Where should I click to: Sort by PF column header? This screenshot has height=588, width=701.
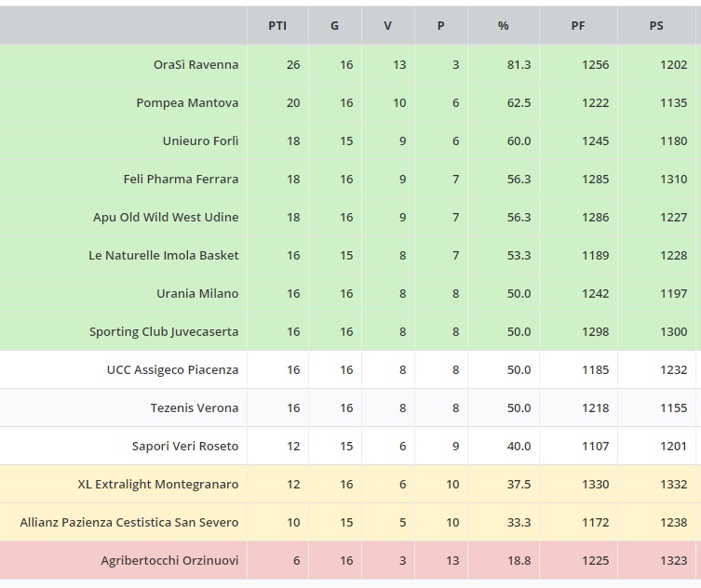pos(578,26)
